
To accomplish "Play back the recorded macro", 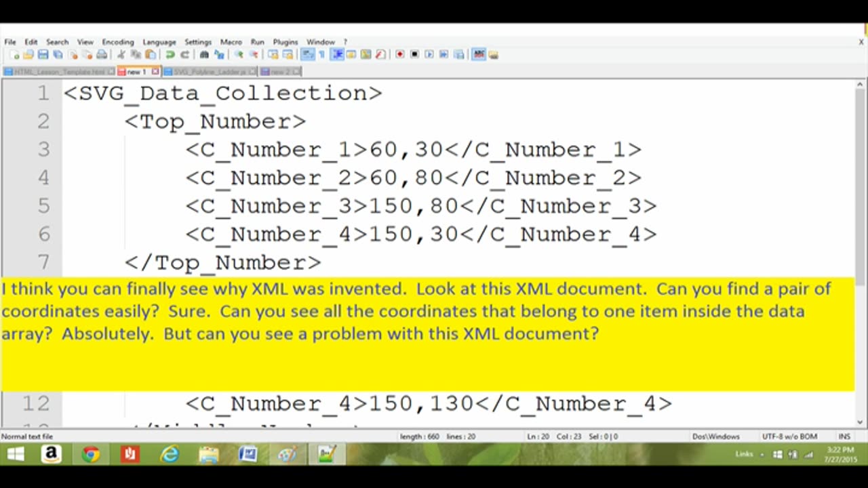I will [x=429, y=55].
